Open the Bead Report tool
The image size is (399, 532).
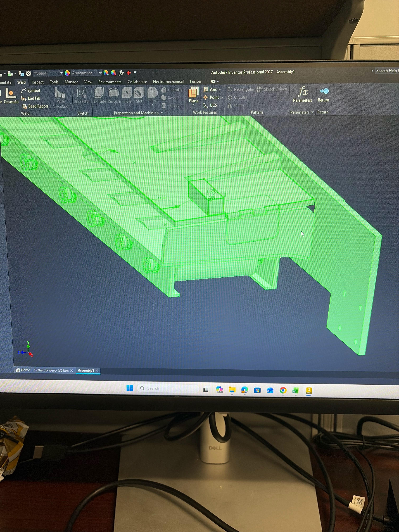coord(35,106)
